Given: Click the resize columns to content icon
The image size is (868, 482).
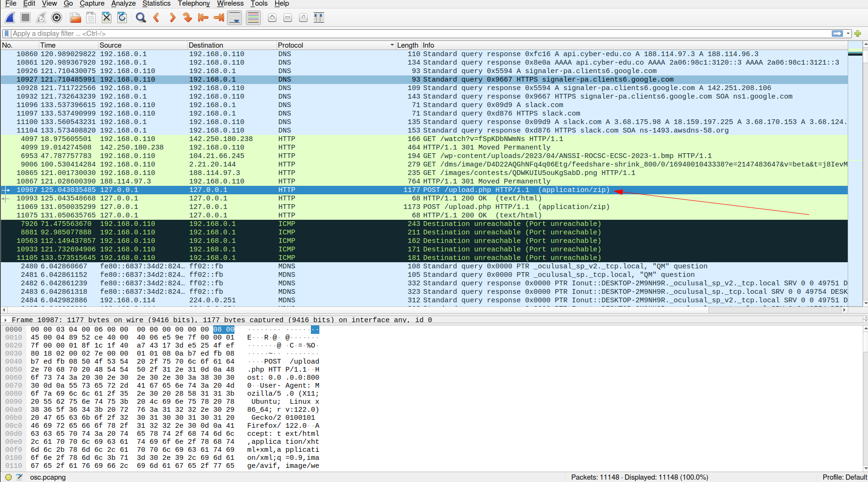Looking at the screenshot, I should [x=319, y=18].
